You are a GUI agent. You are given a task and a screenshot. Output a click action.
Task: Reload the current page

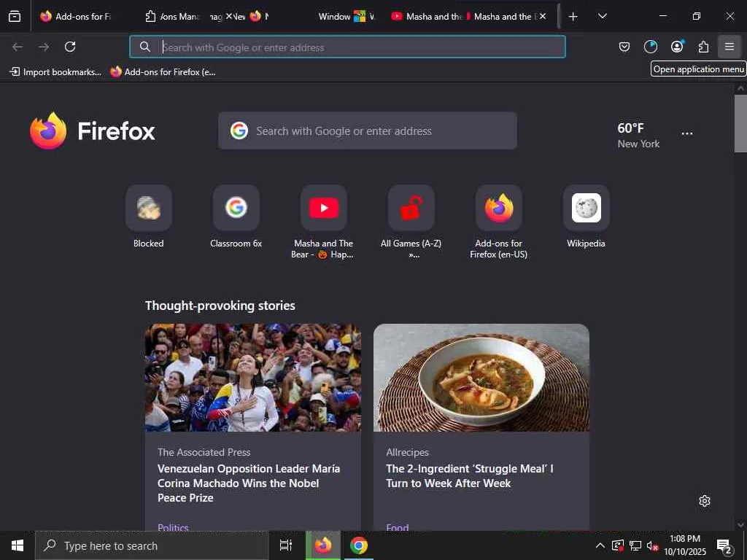click(x=70, y=47)
